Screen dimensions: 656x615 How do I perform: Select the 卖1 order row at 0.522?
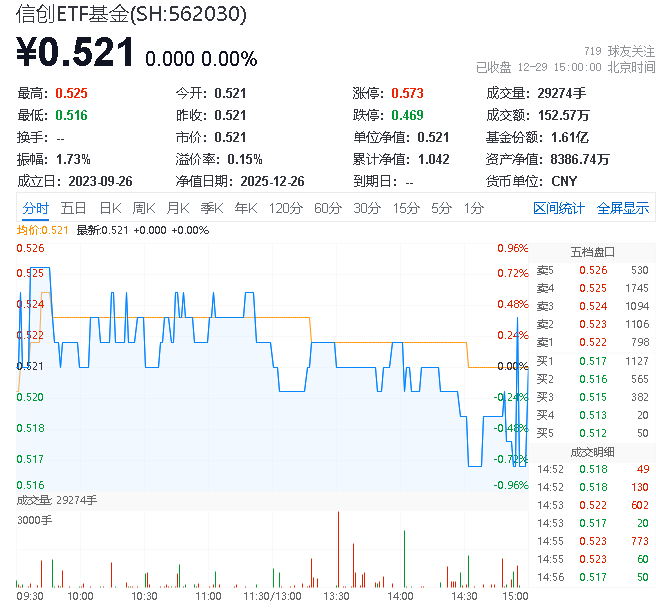(592, 343)
